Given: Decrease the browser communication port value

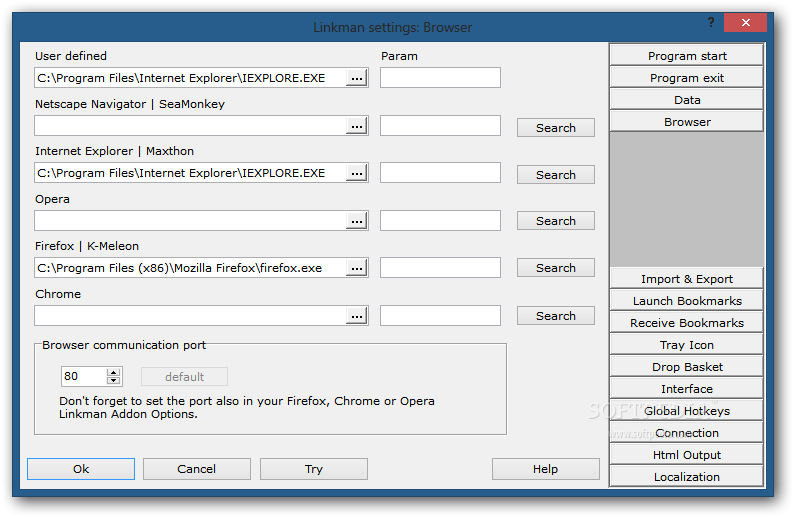Looking at the screenshot, I should [x=114, y=381].
